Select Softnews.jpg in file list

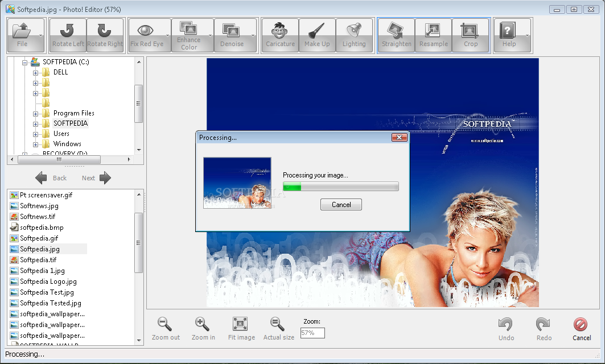coord(39,205)
